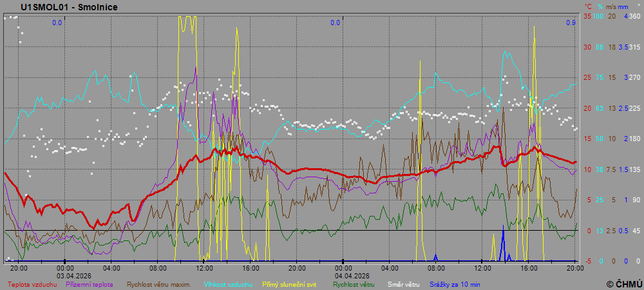The image size is (644, 290).
Task: Select the 'Přízemní teplota' legend entry
Action: coord(90,284)
